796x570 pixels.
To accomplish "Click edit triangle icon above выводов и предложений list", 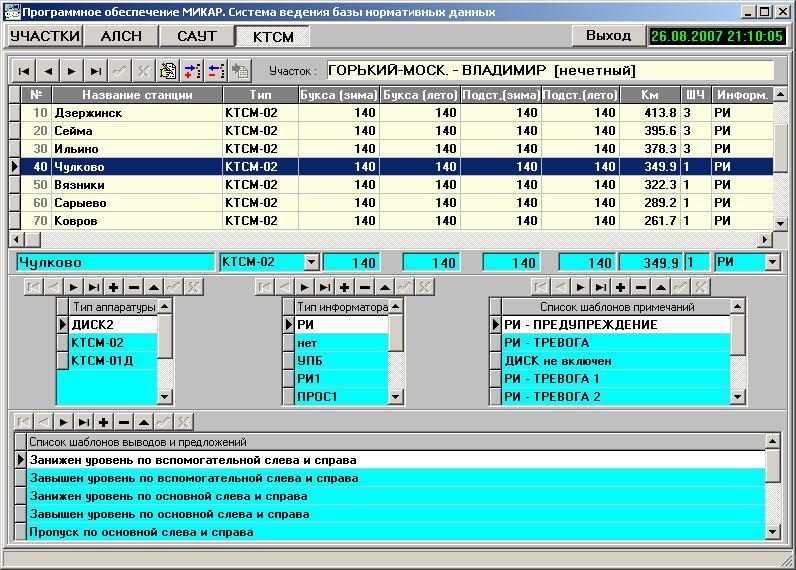I will 142,422.
